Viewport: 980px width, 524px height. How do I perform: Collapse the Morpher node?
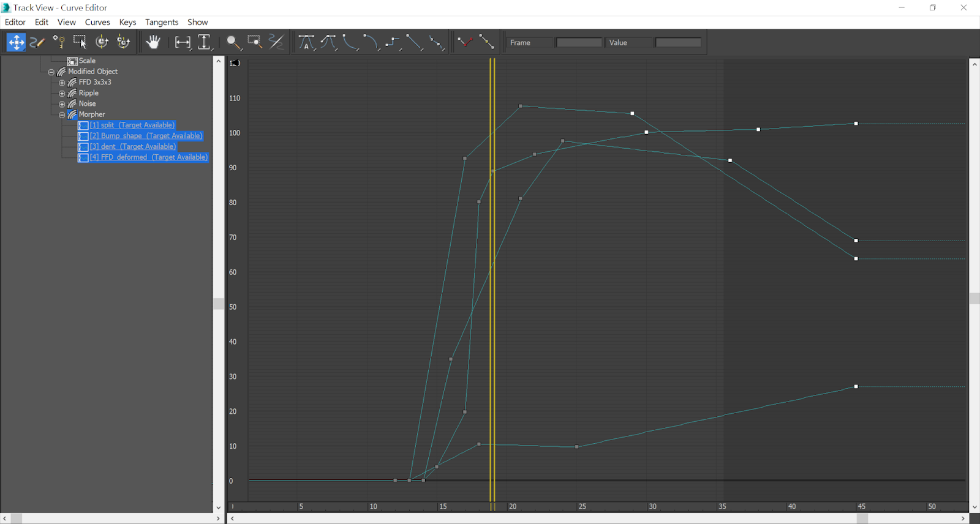(62, 114)
